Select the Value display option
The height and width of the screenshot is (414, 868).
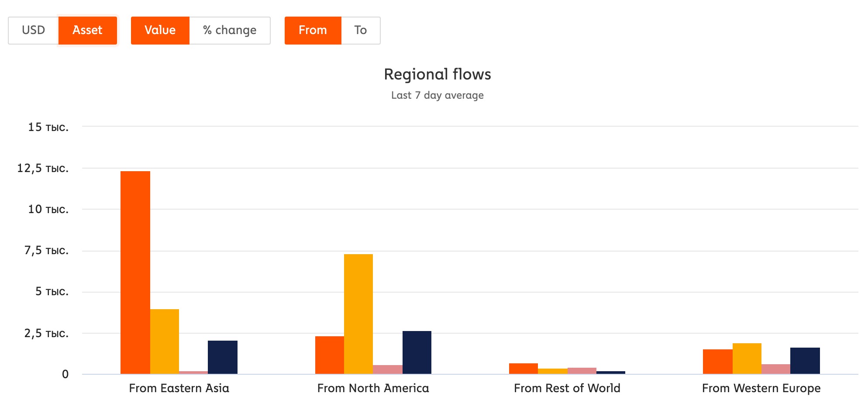[x=160, y=30]
